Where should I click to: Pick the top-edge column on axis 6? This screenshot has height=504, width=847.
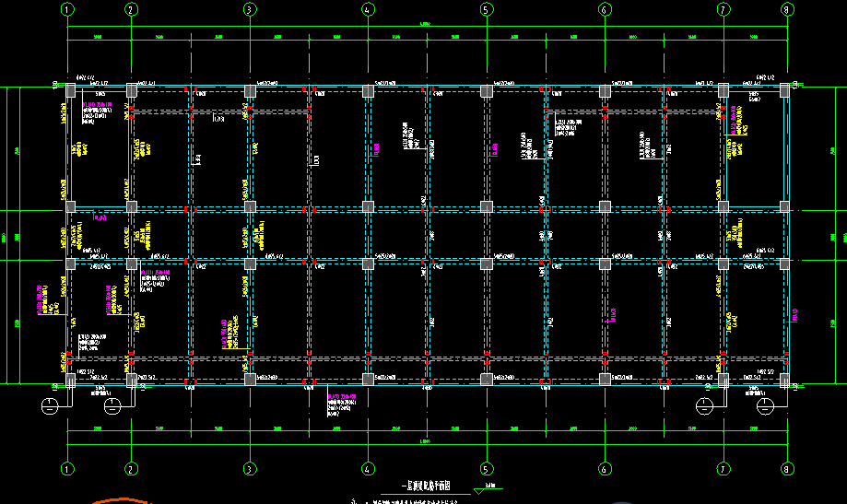pos(605,90)
